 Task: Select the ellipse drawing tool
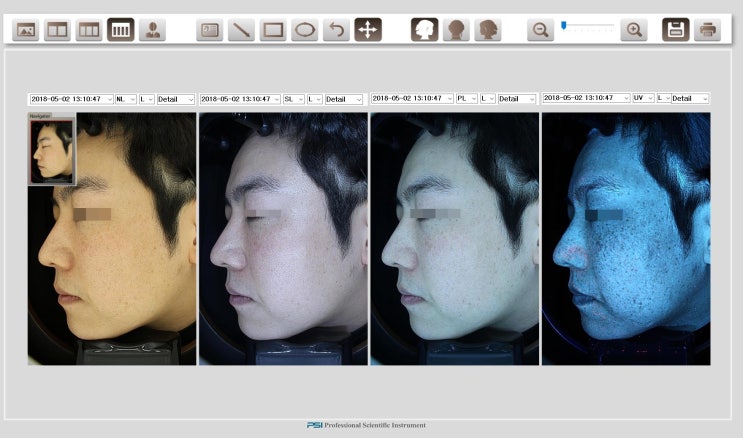304,30
